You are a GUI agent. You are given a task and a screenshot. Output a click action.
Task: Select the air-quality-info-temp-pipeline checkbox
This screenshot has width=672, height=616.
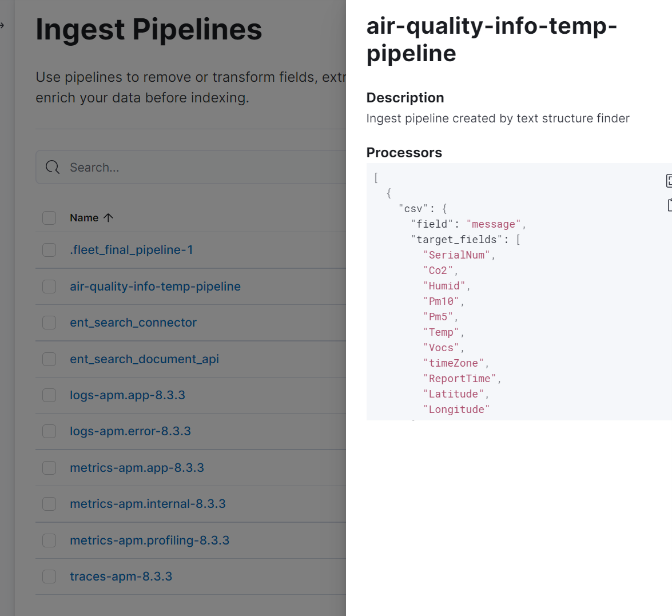[x=49, y=287]
